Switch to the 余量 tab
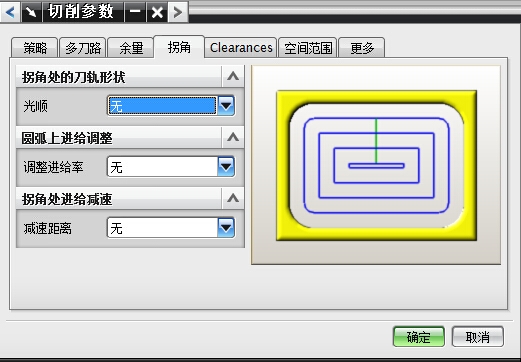The image size is (521, 362). [131, 48]
